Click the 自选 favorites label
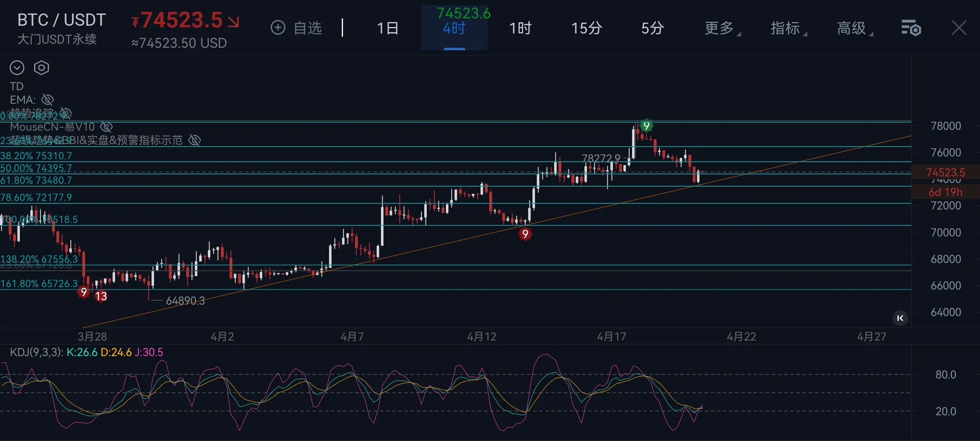The width and height of the screenshot is (980, 441). [308, 28]
